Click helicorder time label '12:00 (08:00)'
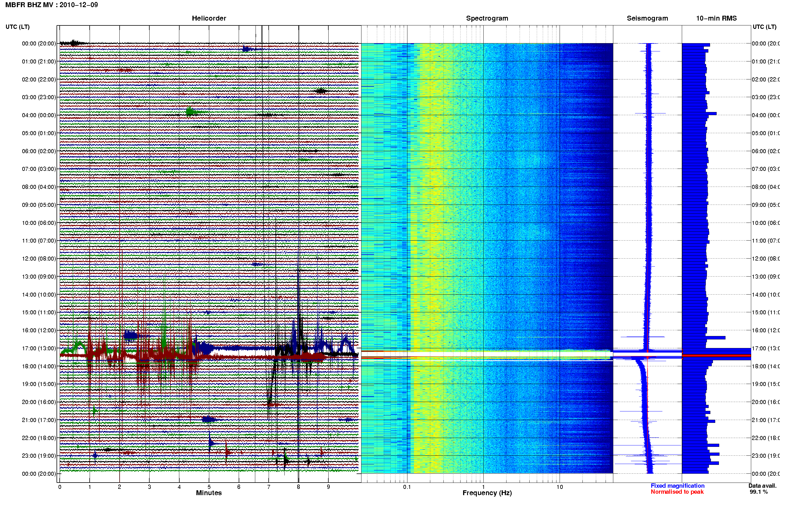812x508 pixels. (x=39, y=259)
